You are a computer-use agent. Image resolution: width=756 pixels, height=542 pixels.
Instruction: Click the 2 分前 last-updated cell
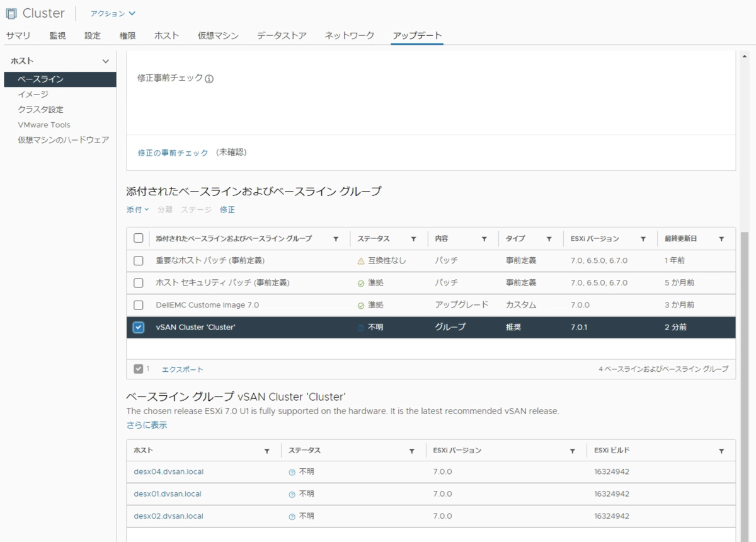pyautogui.click(x=675, y=328)
